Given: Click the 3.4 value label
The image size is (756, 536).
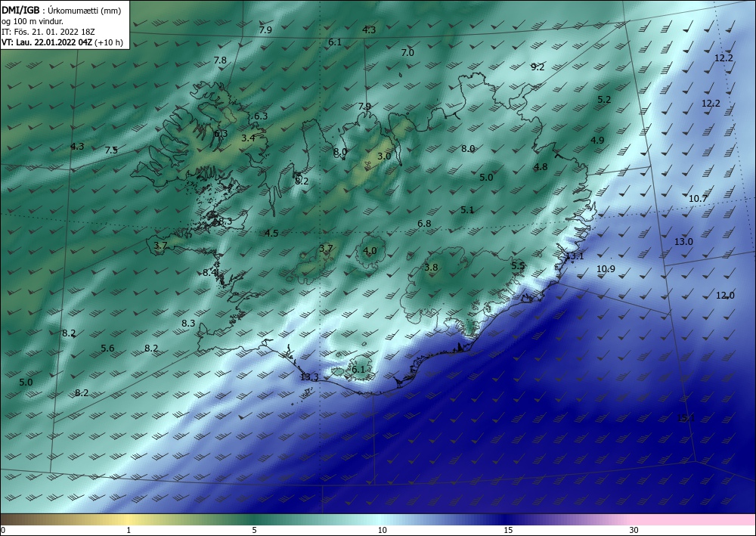Looking at the screenshot, I should [248, 138].
